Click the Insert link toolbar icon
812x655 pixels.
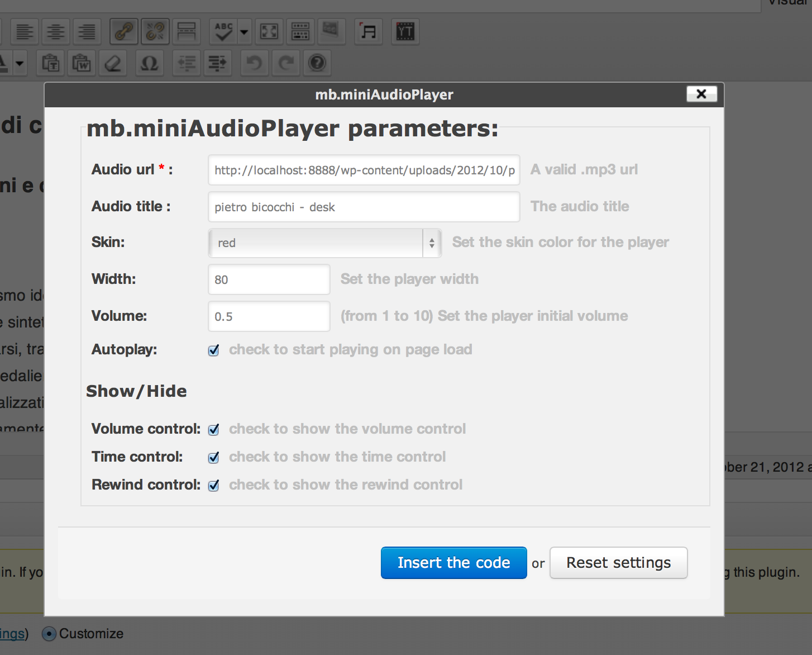(124, 31)
